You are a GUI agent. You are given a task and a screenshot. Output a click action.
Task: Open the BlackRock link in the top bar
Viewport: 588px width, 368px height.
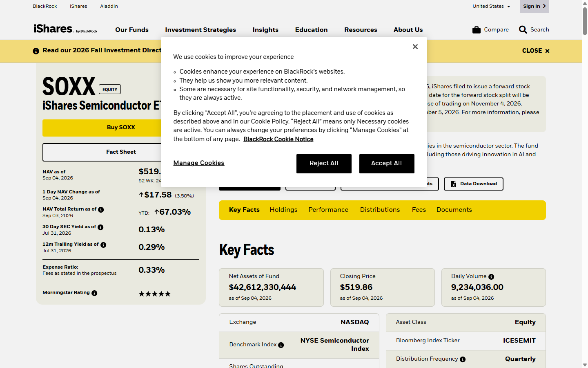(x=45, y=6)
